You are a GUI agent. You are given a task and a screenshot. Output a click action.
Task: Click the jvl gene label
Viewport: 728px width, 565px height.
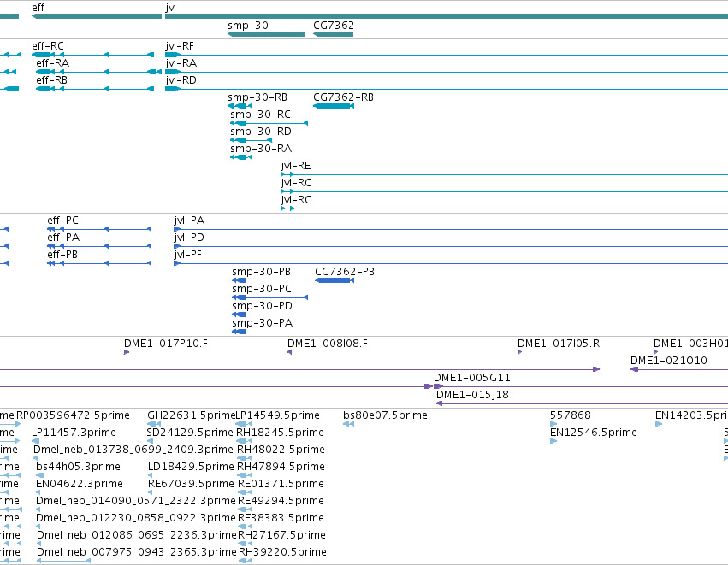click(170, 8)
